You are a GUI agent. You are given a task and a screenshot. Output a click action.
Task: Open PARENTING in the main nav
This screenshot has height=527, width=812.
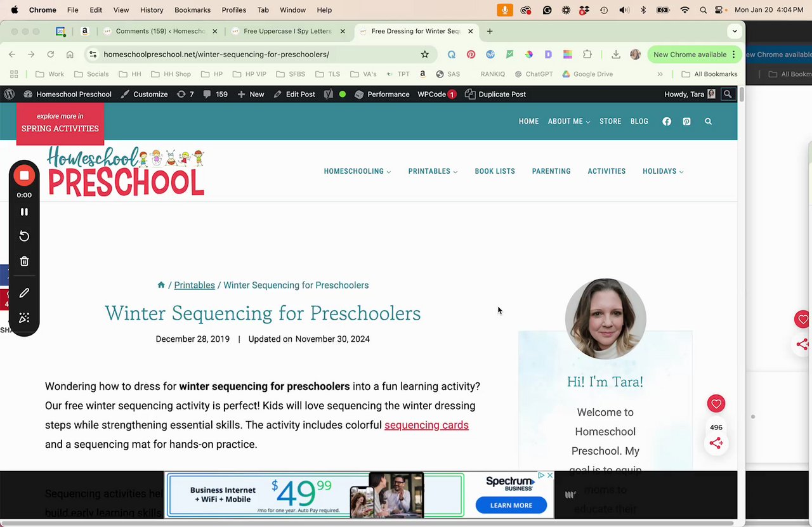click(551, 171)
